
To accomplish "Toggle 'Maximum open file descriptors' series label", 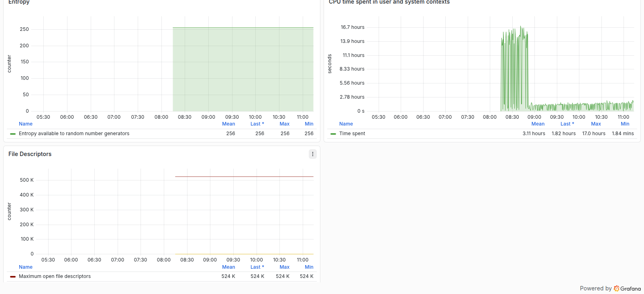I will [x=55, y=276].
